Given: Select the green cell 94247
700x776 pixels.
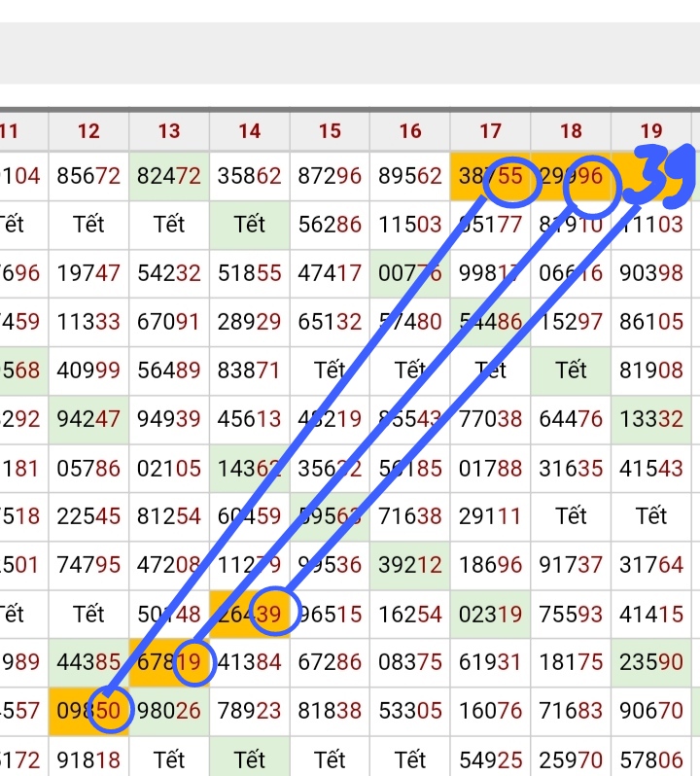Looking at the screenshot, I should click(88, 419).
